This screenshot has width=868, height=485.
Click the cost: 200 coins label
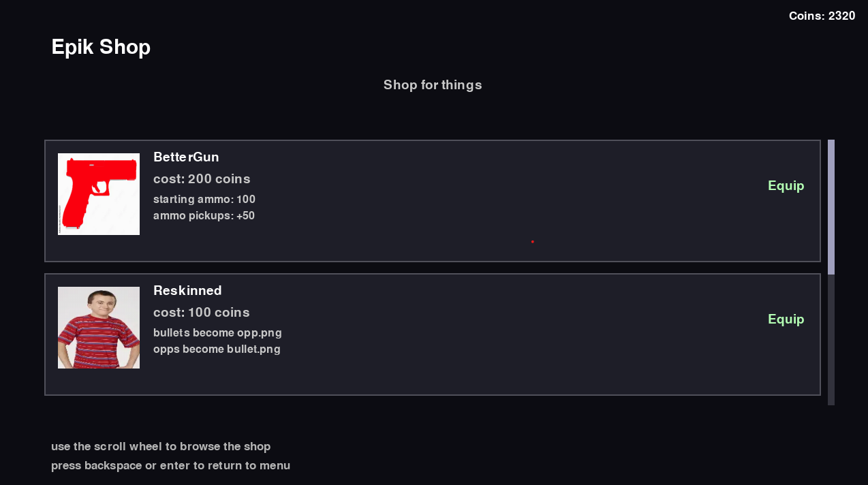(202, 179)
